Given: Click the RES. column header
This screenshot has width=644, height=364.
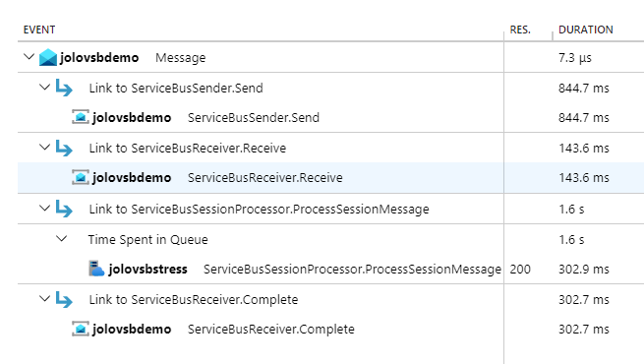Looking at the screenshot, I should pyautogui.click(x=520, y=30).
